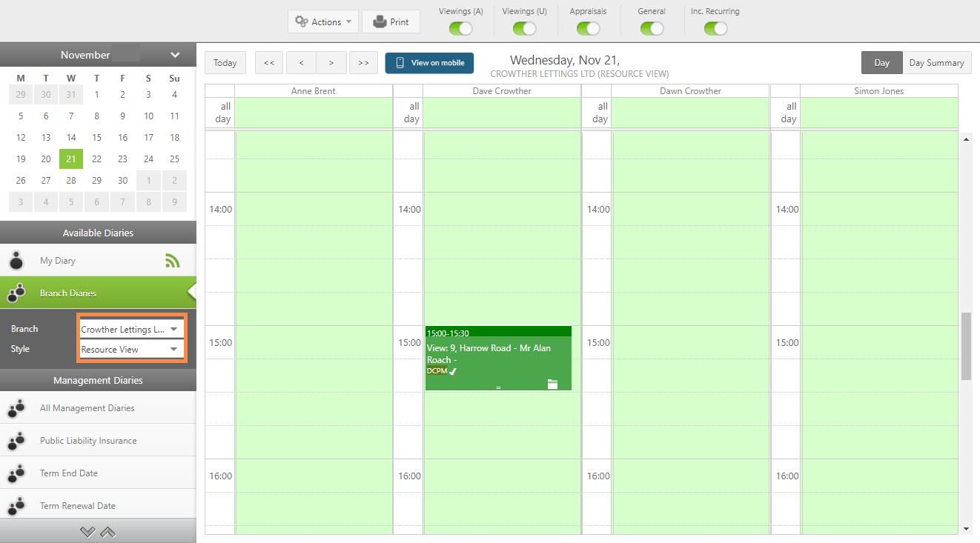Click the printer icon

click(x=380, y=21)
